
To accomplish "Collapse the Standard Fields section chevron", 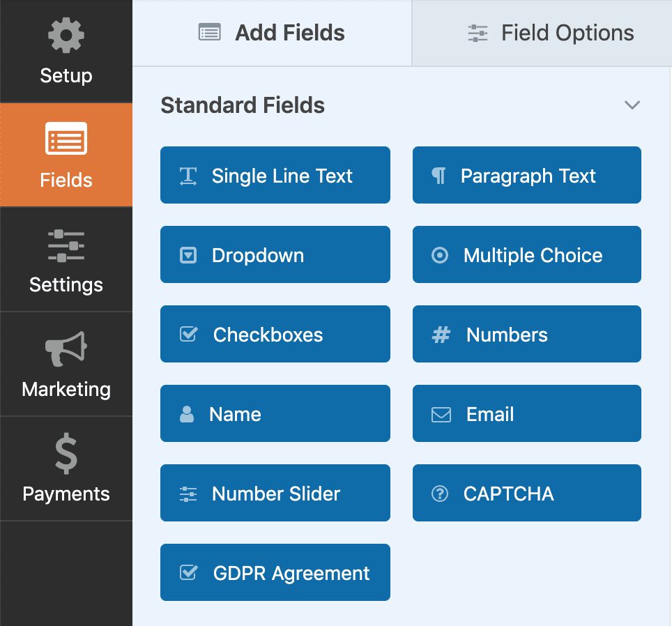I will pos(632,105).
